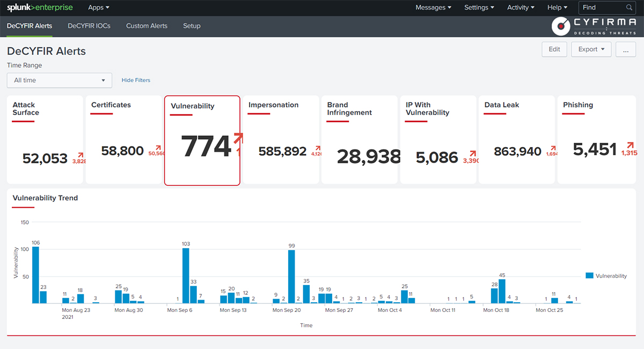Select the Vulnerability 774 value
This screenshot has width=644, height=349.
click(x=206, y=146)
